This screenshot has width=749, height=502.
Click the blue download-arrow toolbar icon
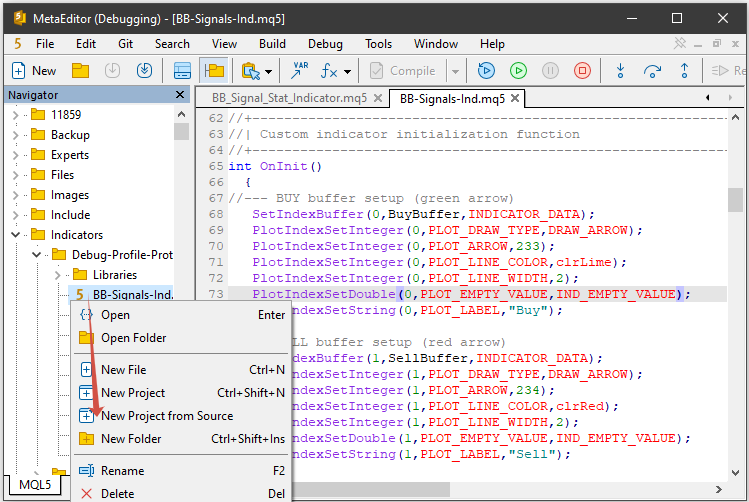click(144, 71)
